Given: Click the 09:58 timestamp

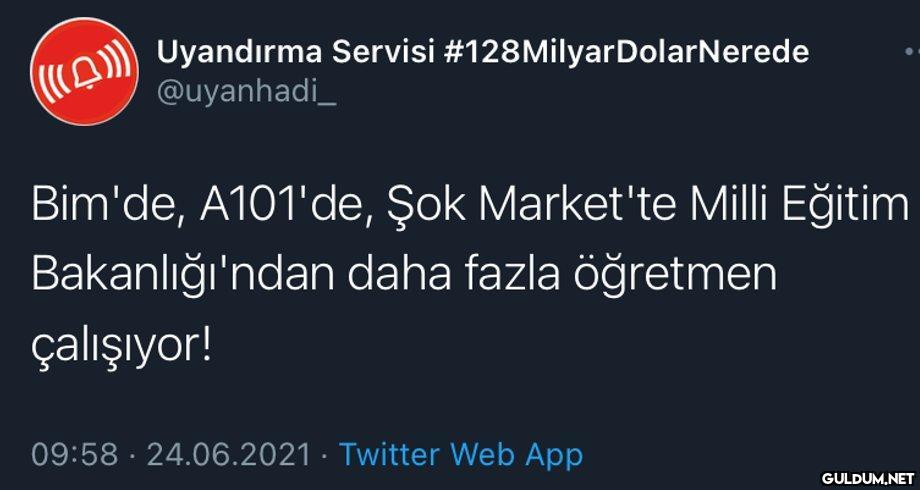Looking at the screenshot, I should pyautogui.click(x=75, y=455).
